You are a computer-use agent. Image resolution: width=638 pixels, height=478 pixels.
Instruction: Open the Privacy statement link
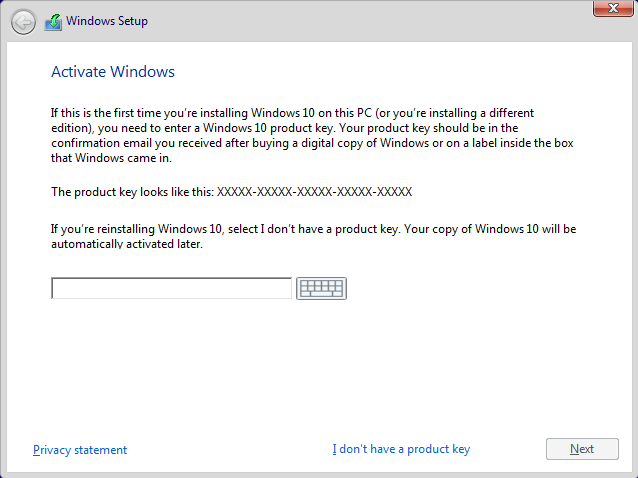(x=80, y=450)
